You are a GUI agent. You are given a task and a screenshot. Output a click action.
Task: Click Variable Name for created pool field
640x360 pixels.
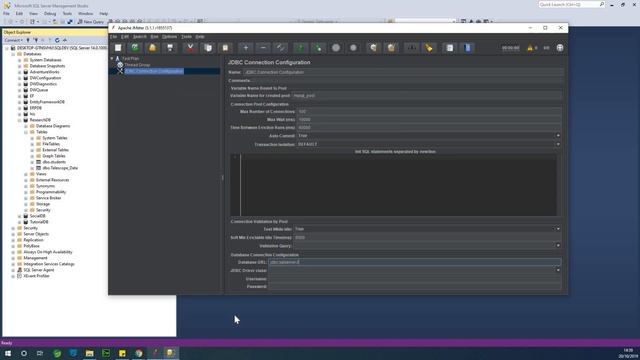[x=427, y=96]
